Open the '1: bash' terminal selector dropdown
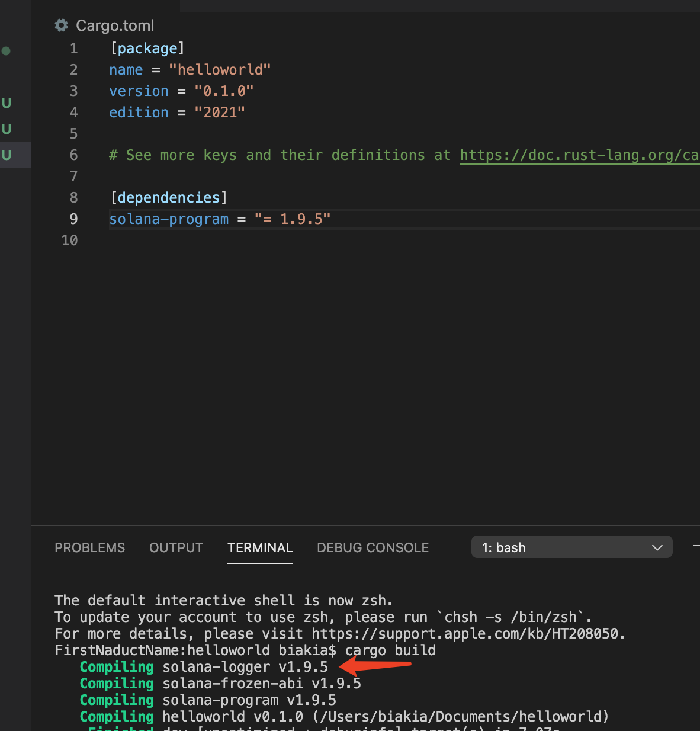Viewport: 700px width, 731px height. pos(572,547)
